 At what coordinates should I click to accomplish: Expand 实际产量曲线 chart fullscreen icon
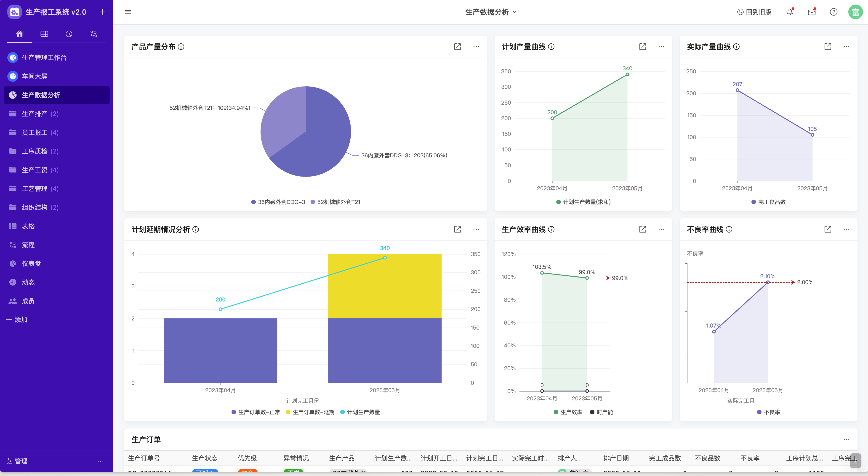pos(828,47)
